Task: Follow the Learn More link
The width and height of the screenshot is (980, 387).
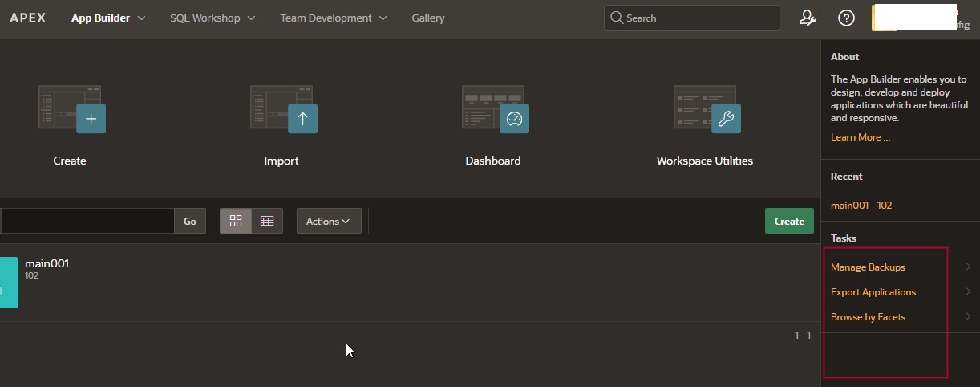Action: point(861,137)
